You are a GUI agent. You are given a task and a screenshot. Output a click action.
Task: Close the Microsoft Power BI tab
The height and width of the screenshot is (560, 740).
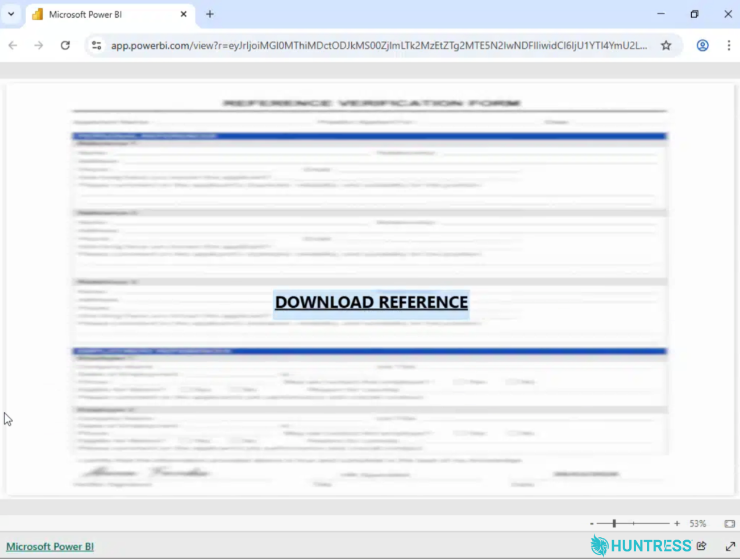(x=184, y=14)
